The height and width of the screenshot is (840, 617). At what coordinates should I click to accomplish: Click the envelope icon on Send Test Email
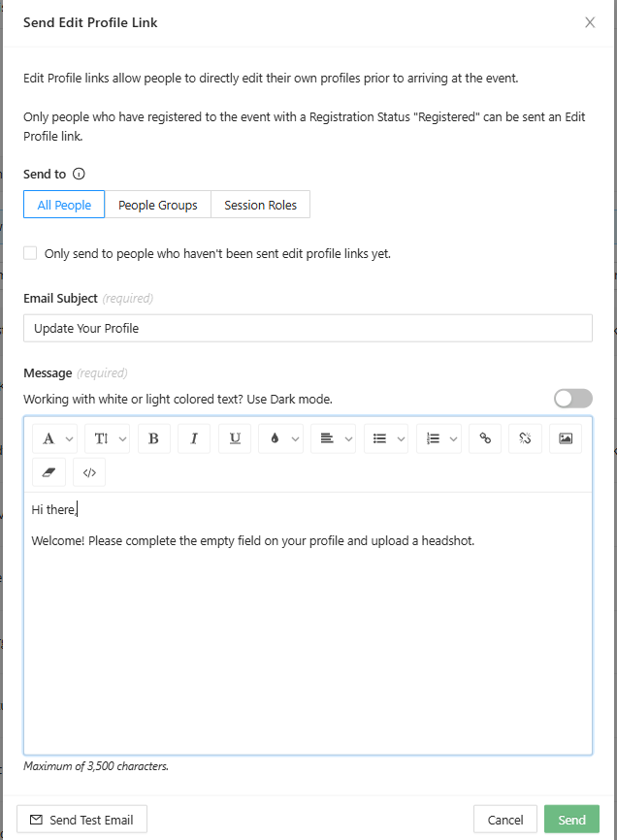point(36,820)
